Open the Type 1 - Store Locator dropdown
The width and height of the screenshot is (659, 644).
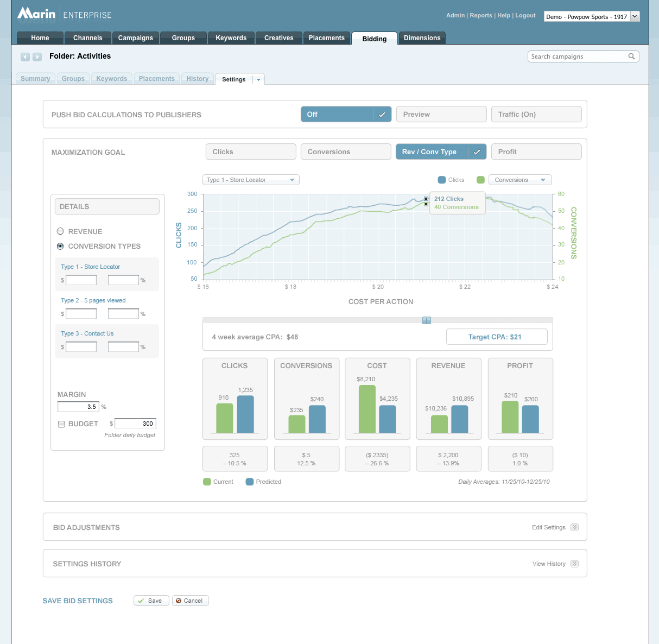(x=250, y=180)
